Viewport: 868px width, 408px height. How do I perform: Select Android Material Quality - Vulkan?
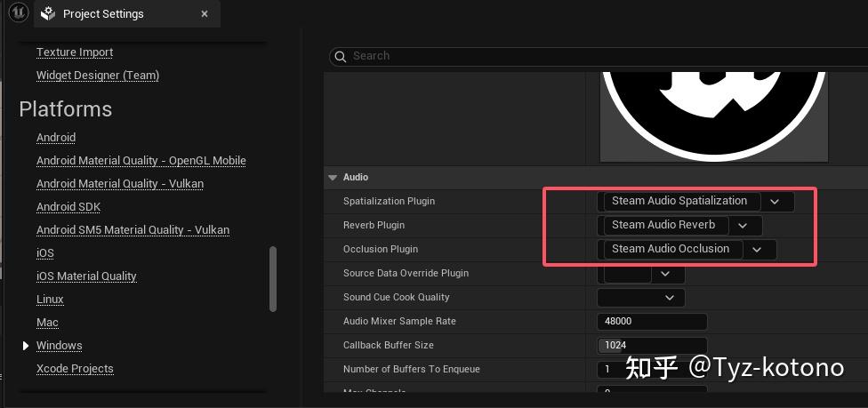120,184
